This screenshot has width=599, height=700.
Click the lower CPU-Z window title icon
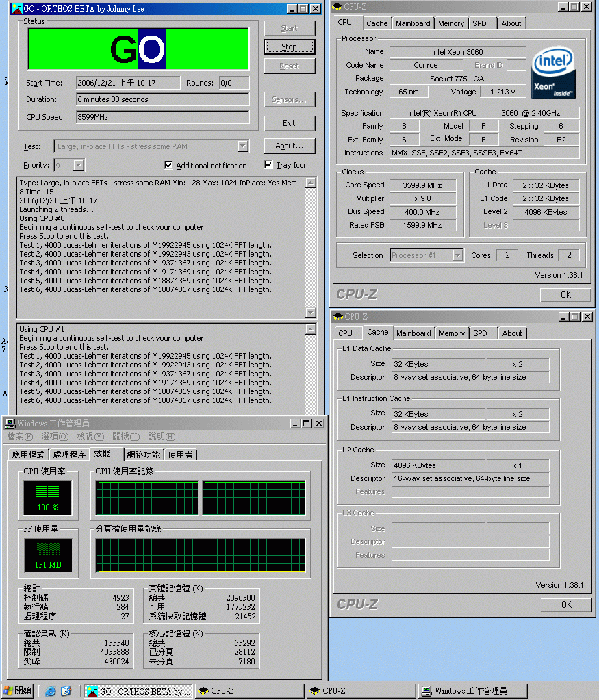337,317
